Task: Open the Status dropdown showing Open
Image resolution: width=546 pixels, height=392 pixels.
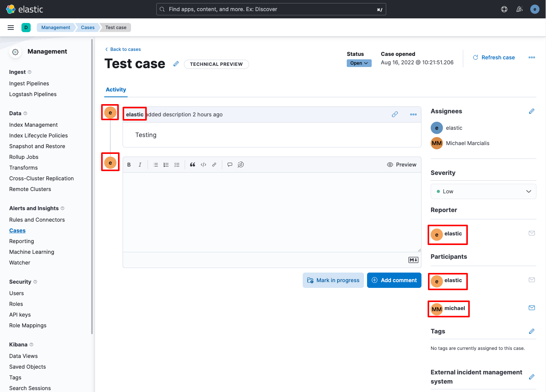Action: 359,63
